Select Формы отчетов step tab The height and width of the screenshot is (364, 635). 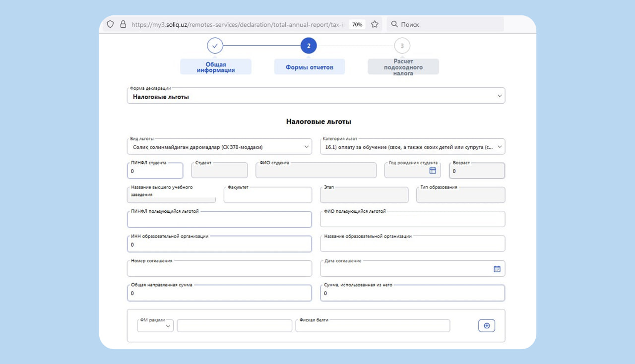pyautogui.click(x=309, y=67)
